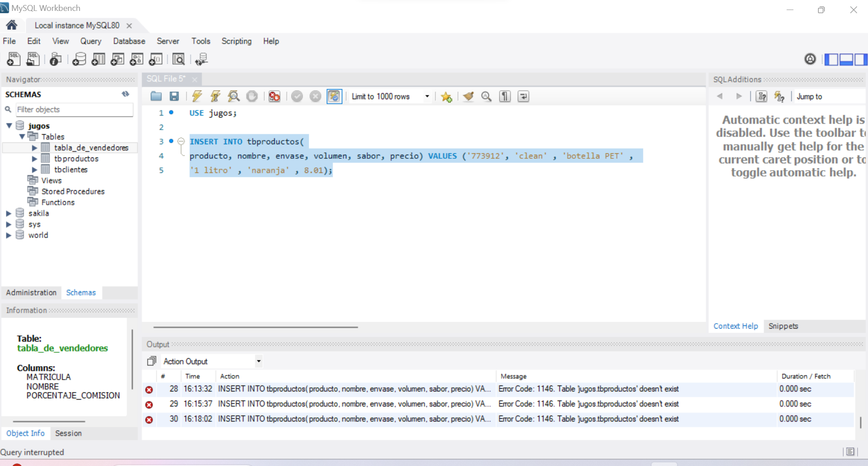The width and height of the screenshot is (868, 466).
Task: Toggle the right SQL Additions panel
Action: pyautogui.click(x=860, y=60)
